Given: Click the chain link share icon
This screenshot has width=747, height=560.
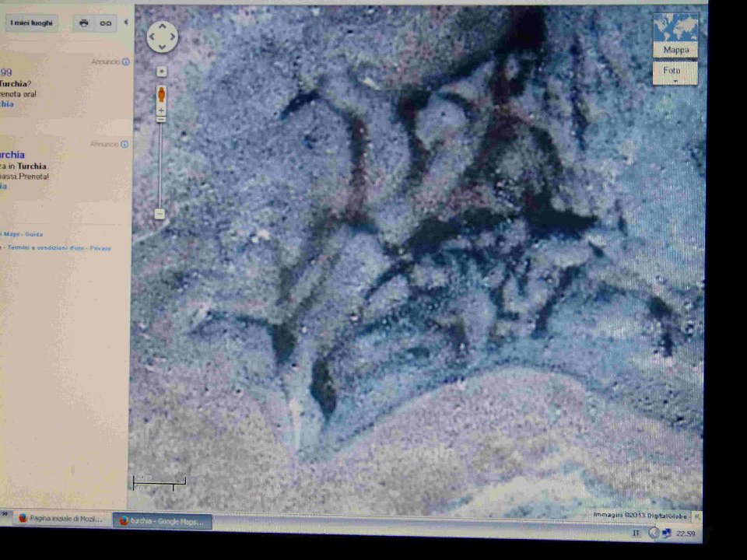Looking at the screenshot, I should (x=105, y=23).
